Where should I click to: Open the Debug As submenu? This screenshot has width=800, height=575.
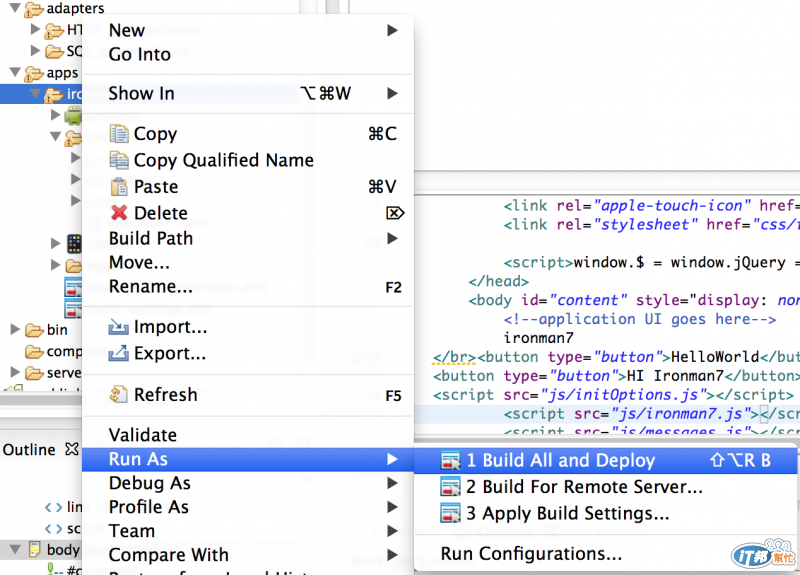pos(247,483)
